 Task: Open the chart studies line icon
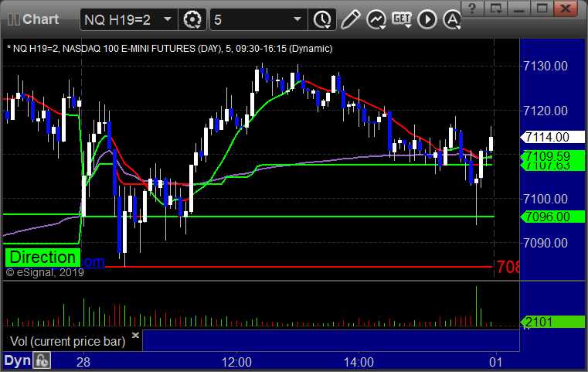pos(376,19)
